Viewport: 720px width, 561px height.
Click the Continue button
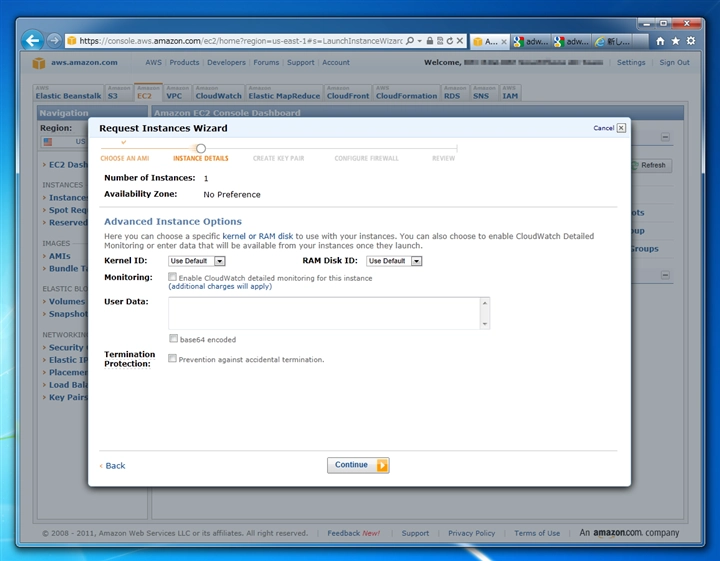[358, 465]
